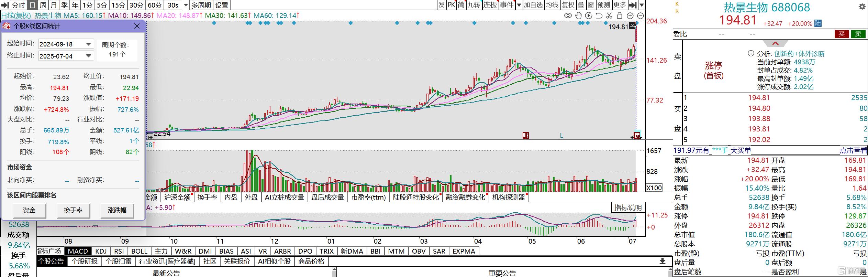The image size is (868, 277).
Task: Click the 叠 overlay toolbar button
Action: (x=581, y=5)
